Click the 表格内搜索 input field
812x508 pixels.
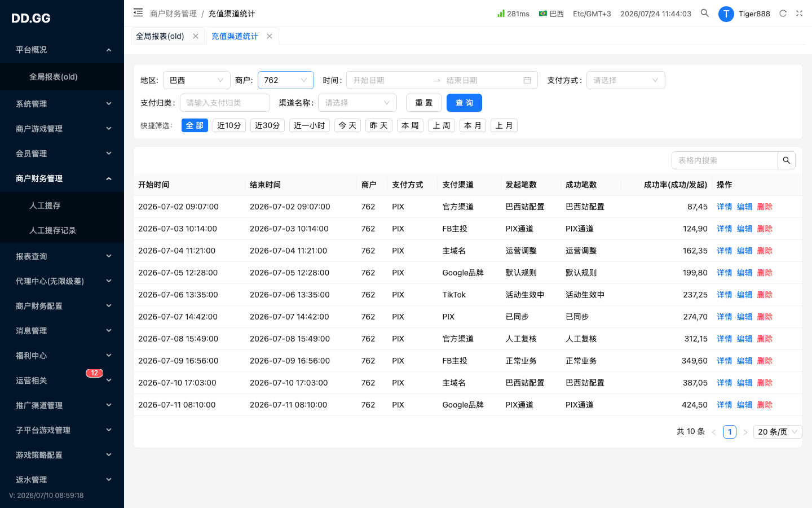click(x=725, y=160)
